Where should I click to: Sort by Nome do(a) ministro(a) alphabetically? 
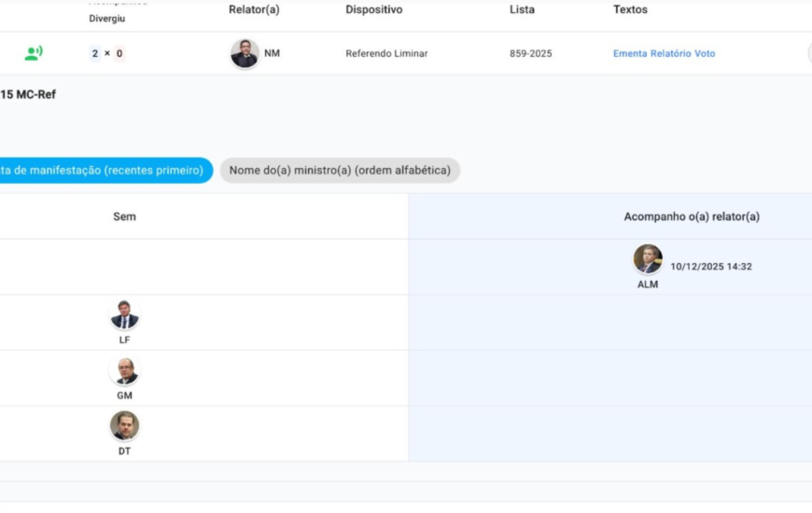(340, 171)
